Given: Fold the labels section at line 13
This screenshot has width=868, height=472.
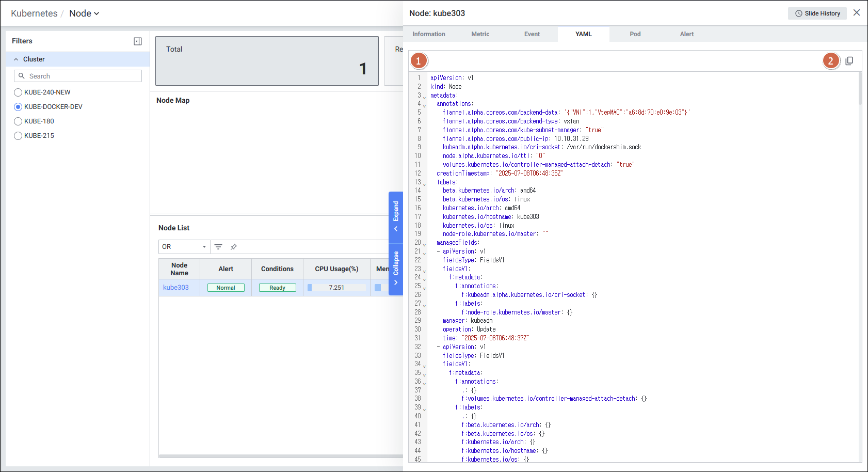Looking at the screenshot, I should point(425,184).
